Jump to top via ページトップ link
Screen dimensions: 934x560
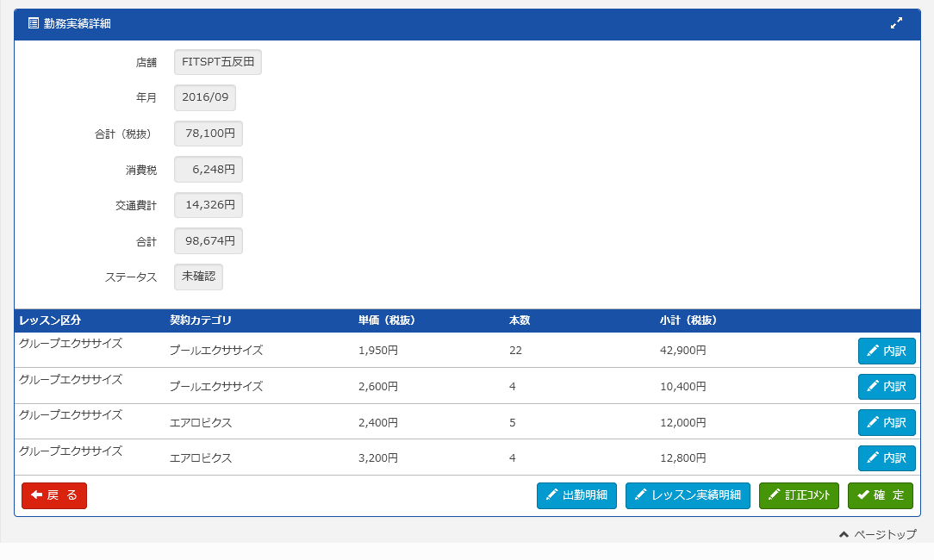click(x=877, y=535)
